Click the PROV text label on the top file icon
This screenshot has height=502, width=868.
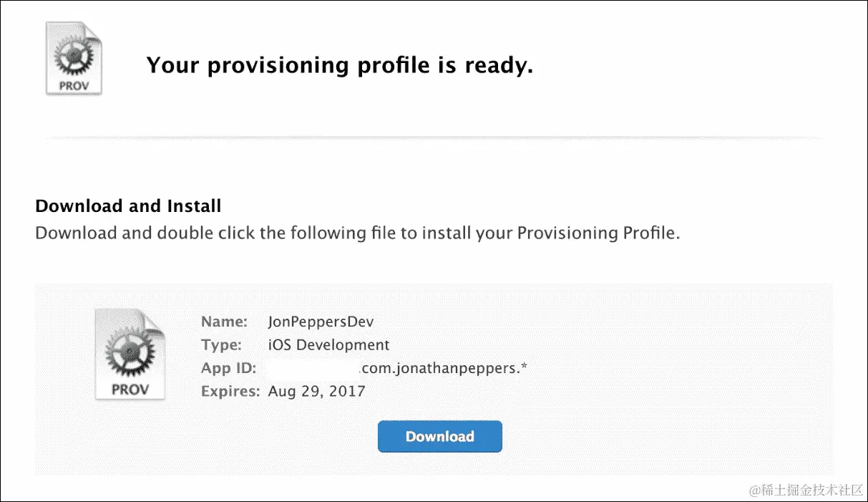point(73,84)
